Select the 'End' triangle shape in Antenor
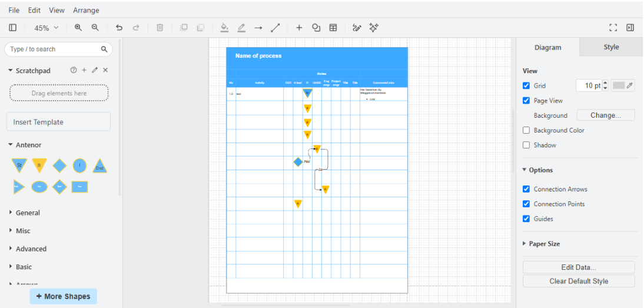Viewport: 644px width, 308px height. (x=100, y=165)
